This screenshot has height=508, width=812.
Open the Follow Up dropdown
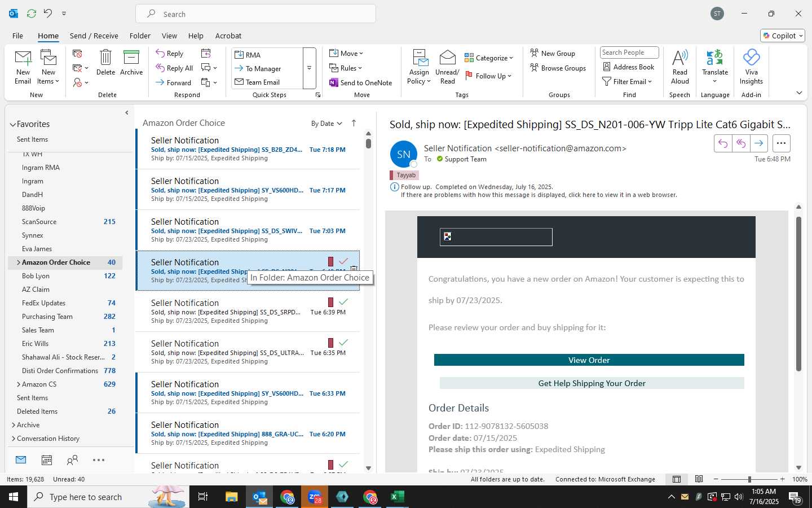[488, 76]
